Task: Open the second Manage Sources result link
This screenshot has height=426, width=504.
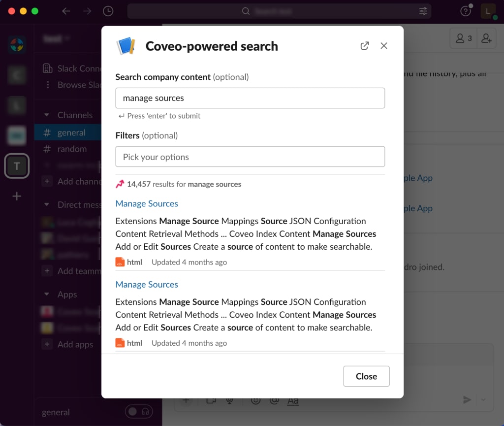Action: pyautogui.click(x=147, y=284)
